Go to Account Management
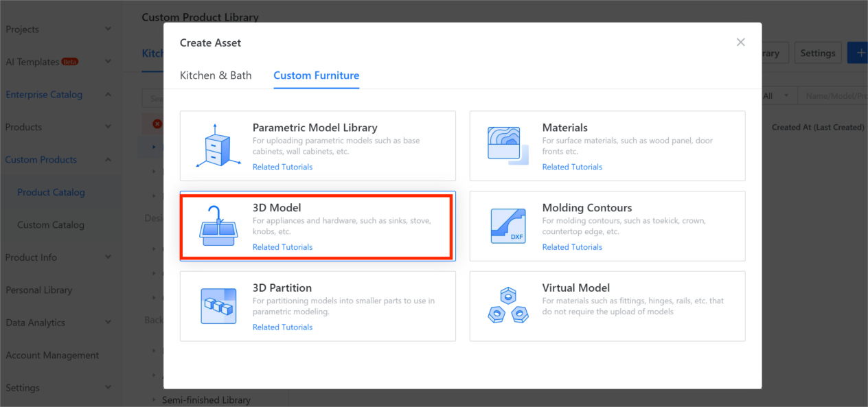 click(x=52, y=356)
